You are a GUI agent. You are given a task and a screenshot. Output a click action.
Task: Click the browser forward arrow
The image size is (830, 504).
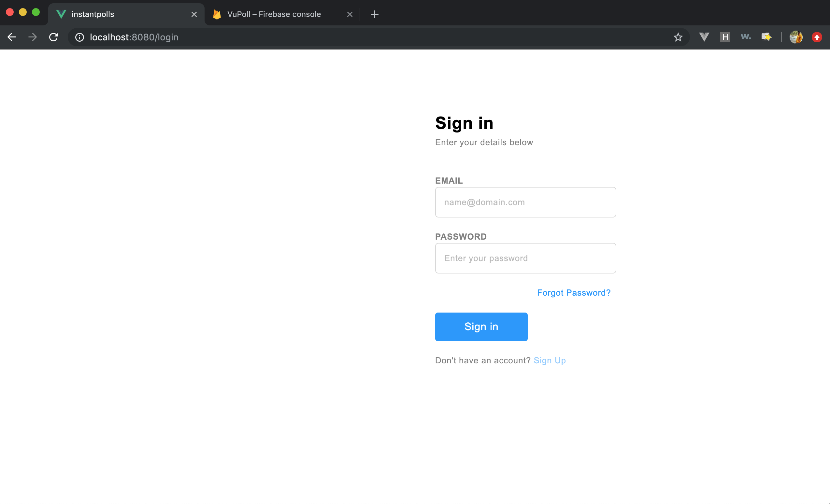click(x=33, y=37)
